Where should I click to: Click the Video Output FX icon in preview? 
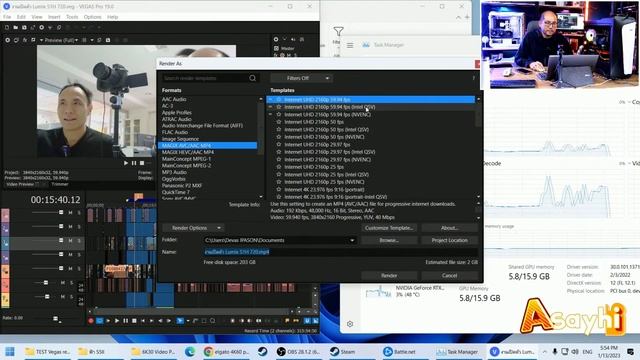pos(25,40)
